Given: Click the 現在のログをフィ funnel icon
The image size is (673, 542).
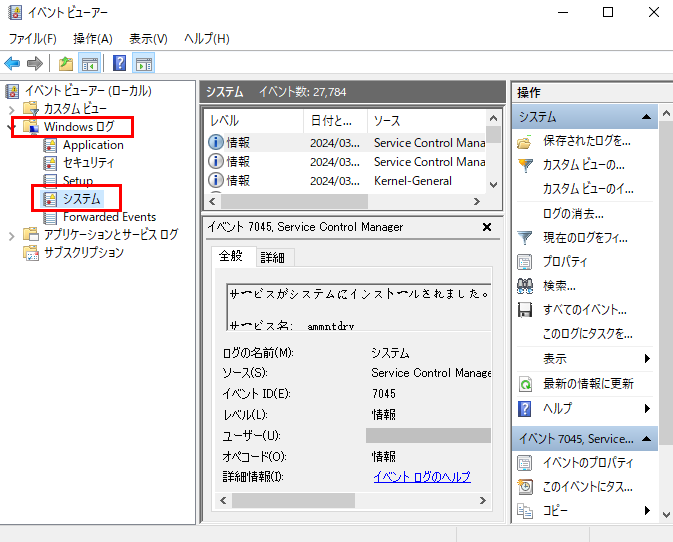Looking at the screenshot, I should 524,237.
